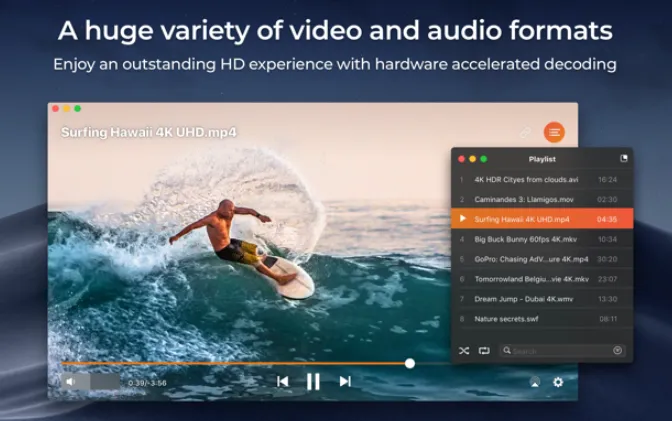Click the 0:39/-3:56 time display
Screen dimensions: 672x421
(147, 383)
